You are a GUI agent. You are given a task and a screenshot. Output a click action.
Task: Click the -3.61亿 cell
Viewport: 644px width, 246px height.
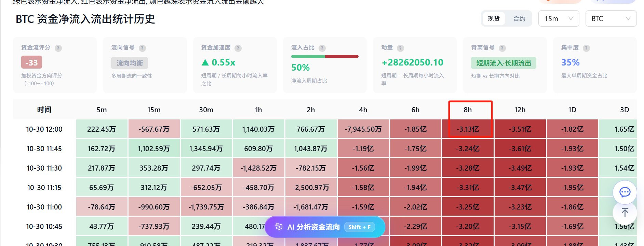pos(520,149)
